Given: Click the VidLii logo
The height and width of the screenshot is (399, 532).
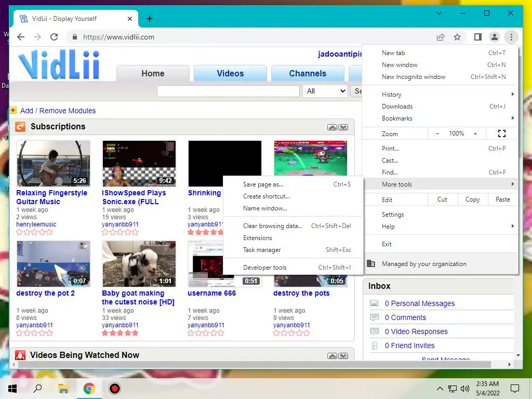Looking at the screenshot, I should [59, 64].
